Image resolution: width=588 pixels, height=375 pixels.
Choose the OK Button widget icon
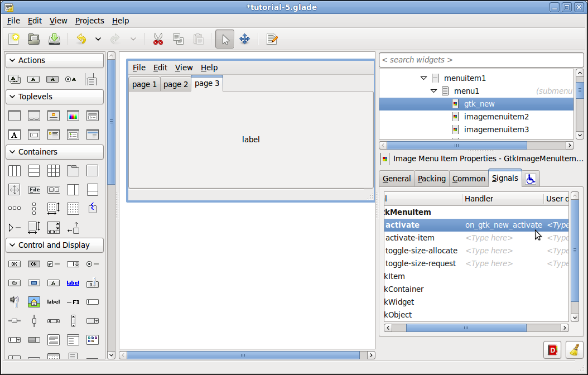point(15,264)
